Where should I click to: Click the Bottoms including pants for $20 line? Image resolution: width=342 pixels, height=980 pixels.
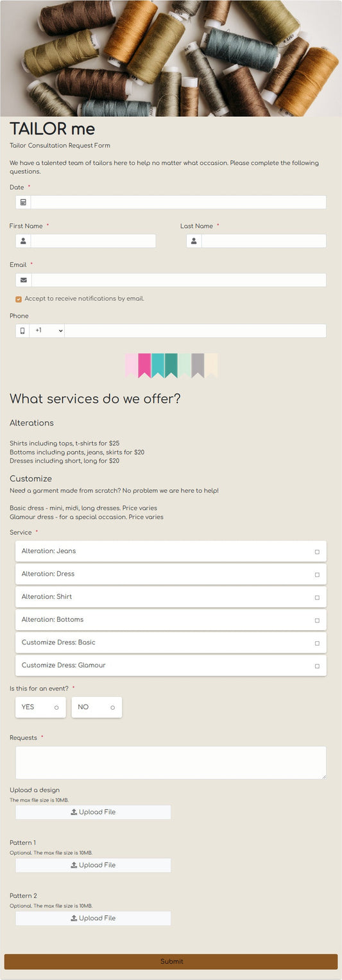[x=77, y=452]
